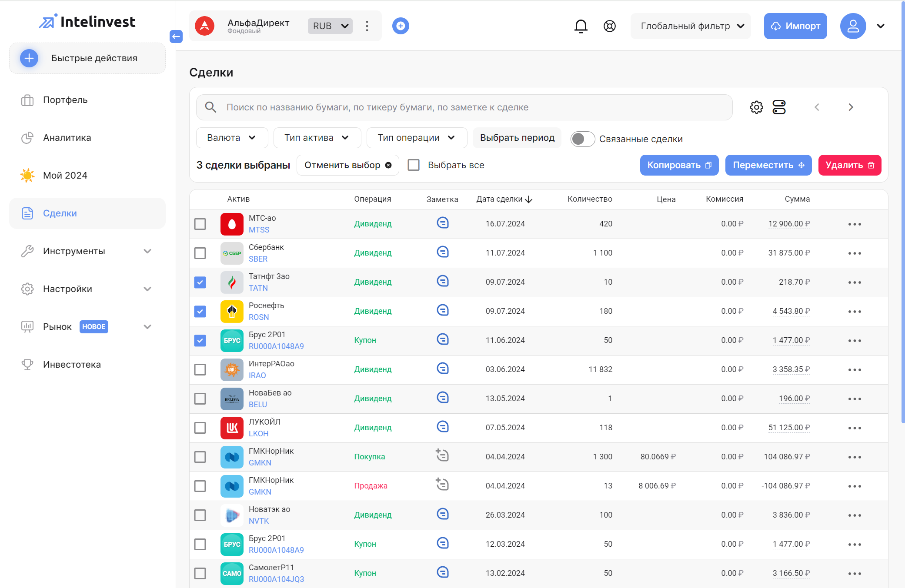Screen dimensions: 905x588
Task: Open Сделки in the sidebar
Action: click(x=87, y=213)
